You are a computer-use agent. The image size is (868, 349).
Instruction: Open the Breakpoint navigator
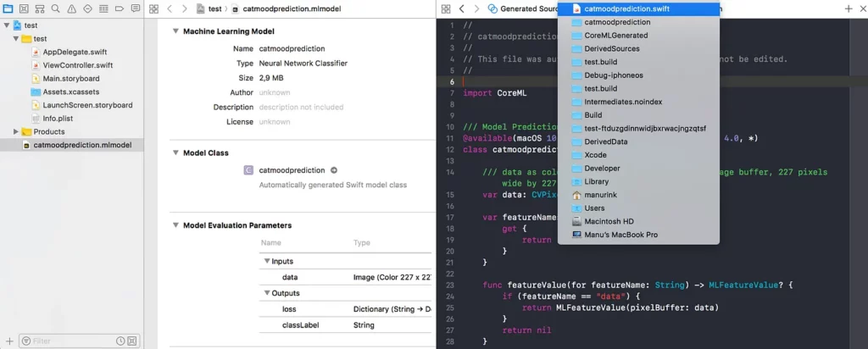click(119, 8)
